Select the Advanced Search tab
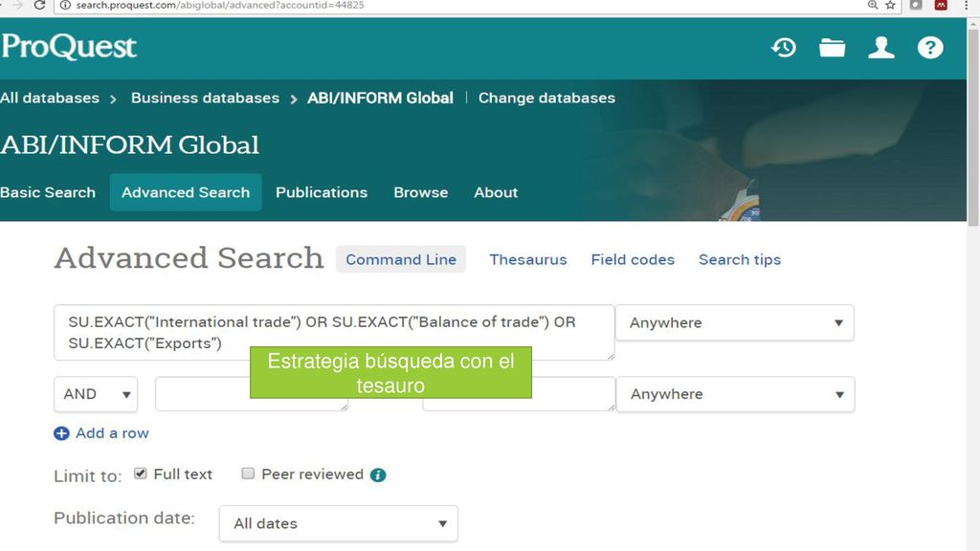The width and height of the screenshot is (980, 551). [x=186, y=192]
